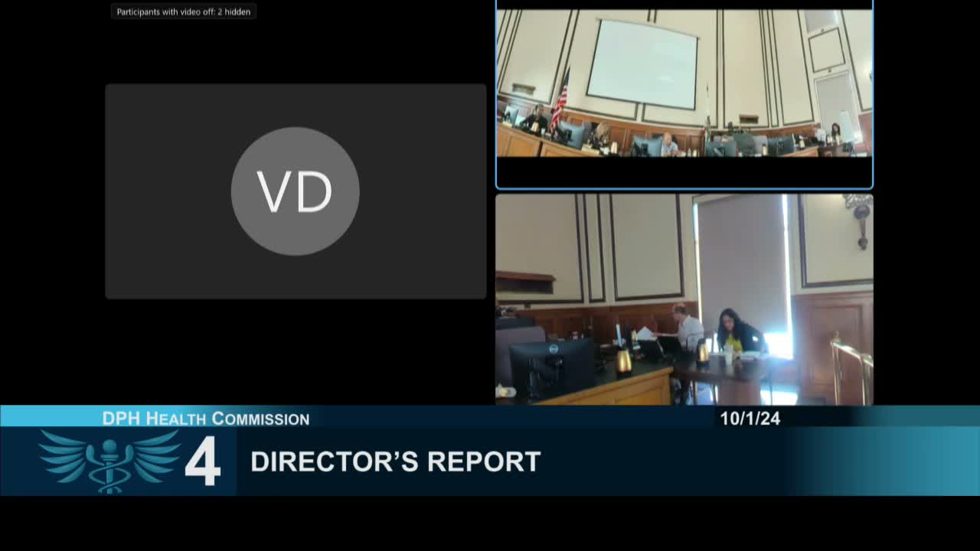Click the winged caduceus logo in banner
Screen dimensions: 980x551
click(x=109, y=461)
